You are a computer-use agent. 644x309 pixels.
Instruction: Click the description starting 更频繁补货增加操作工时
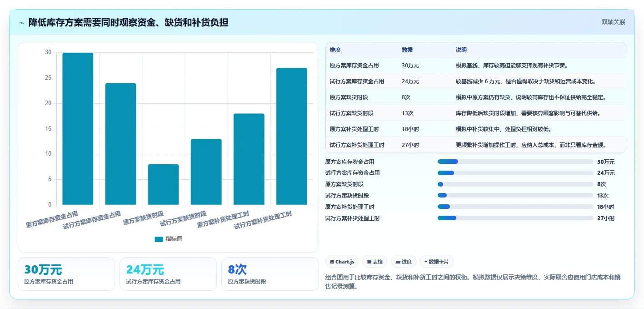pos(532,145)
